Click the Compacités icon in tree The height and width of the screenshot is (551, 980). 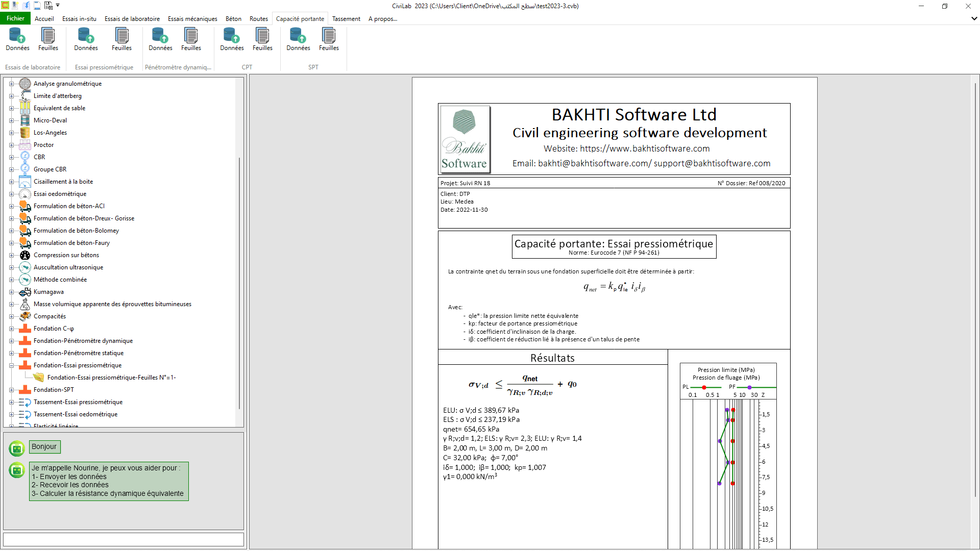click(x=25, y=316)
